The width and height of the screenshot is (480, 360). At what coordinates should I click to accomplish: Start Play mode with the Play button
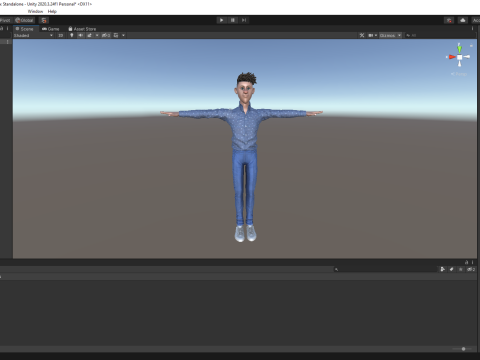[x=221, y=20]
